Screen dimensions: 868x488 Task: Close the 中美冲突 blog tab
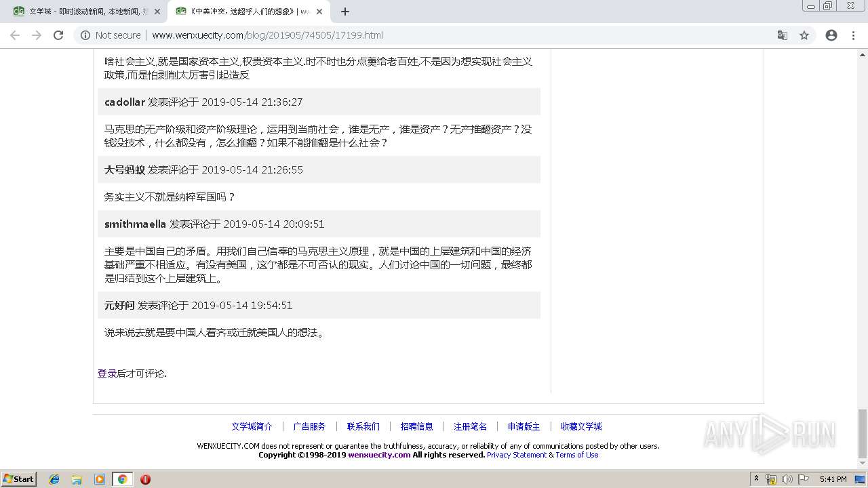click(x=319, y=12)
